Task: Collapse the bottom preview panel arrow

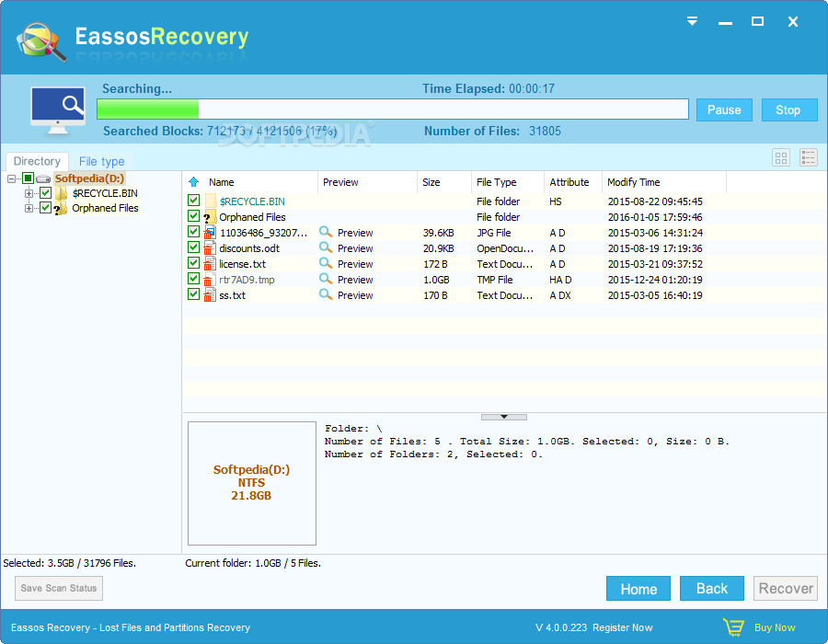Action: click(504, 417)
